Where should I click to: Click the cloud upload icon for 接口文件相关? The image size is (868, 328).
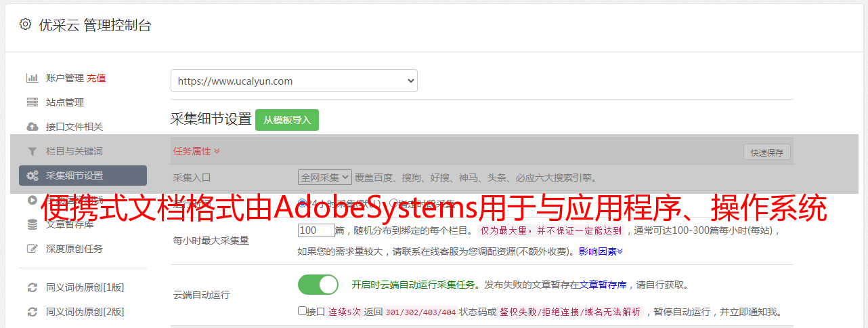(x=32, y=127)
